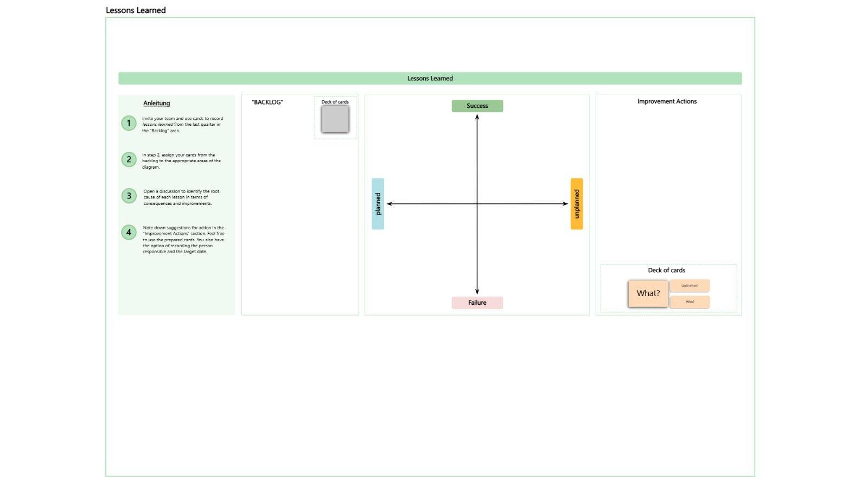
Task: Click the green Lessons Learned header bar
Action: tap(430, 79)
